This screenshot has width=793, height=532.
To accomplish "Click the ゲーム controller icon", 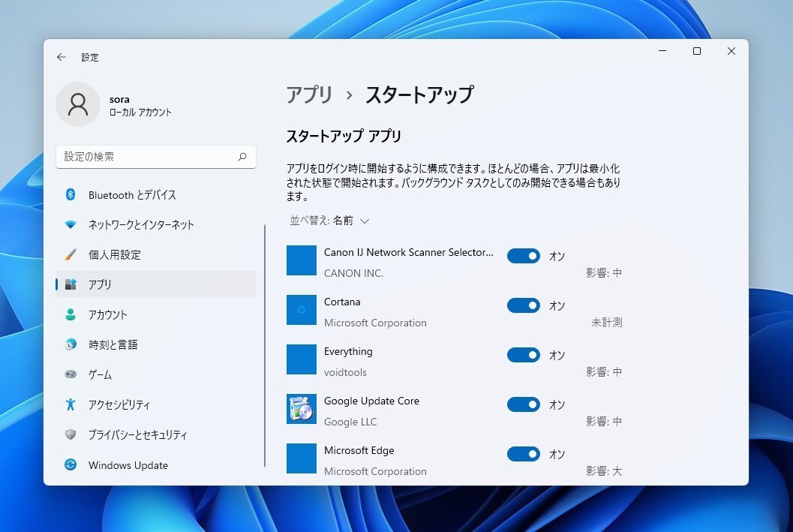I will tap(71, 374).
